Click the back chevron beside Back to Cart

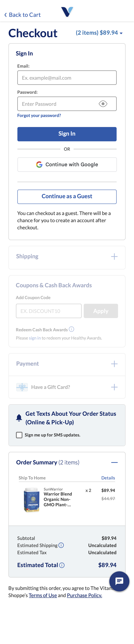(x=5, y=15)
